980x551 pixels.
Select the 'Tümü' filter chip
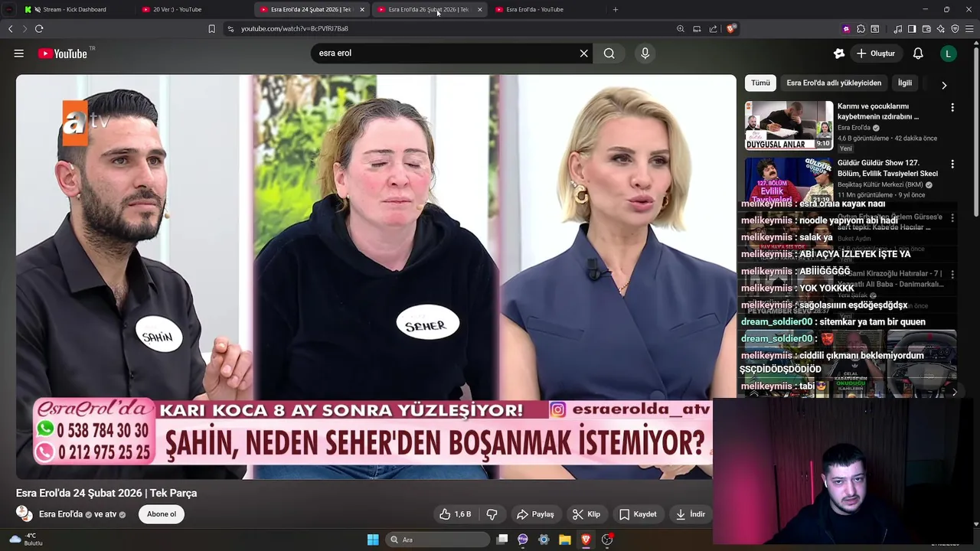760,83
